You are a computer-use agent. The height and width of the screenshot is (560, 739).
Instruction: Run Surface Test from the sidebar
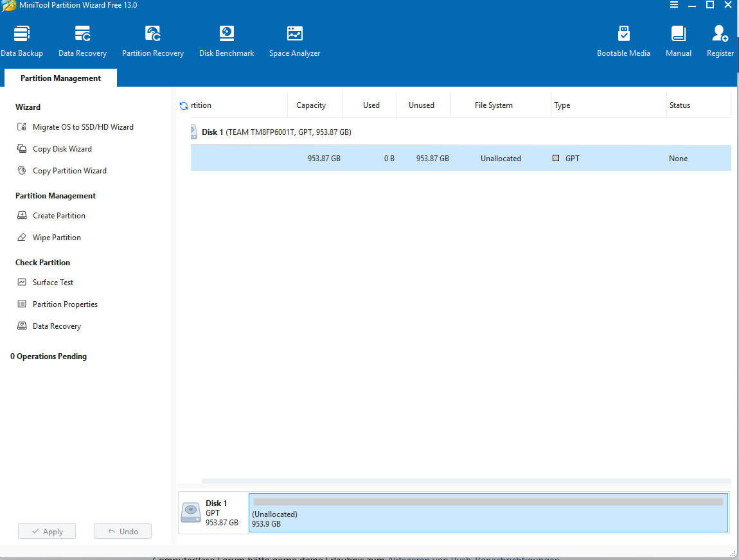45,283
